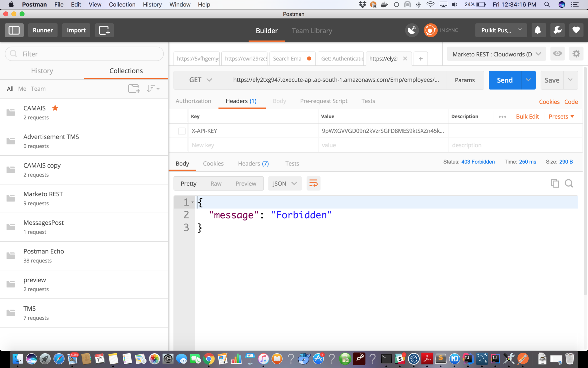This screenshot has width=588, height=368.
Task: Toggle the environment quick look eye
Action: point(557,54)
